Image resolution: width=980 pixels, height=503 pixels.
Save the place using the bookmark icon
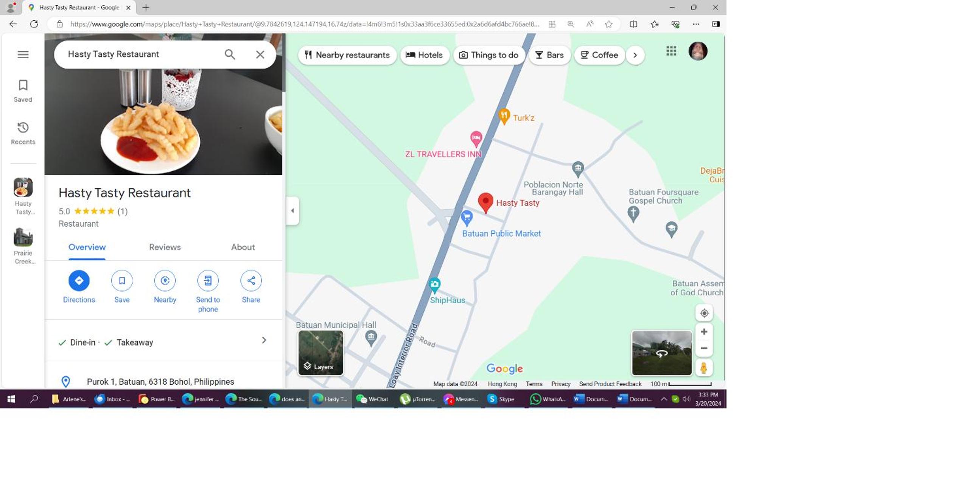pyautogui.click(x=122, y=281)
